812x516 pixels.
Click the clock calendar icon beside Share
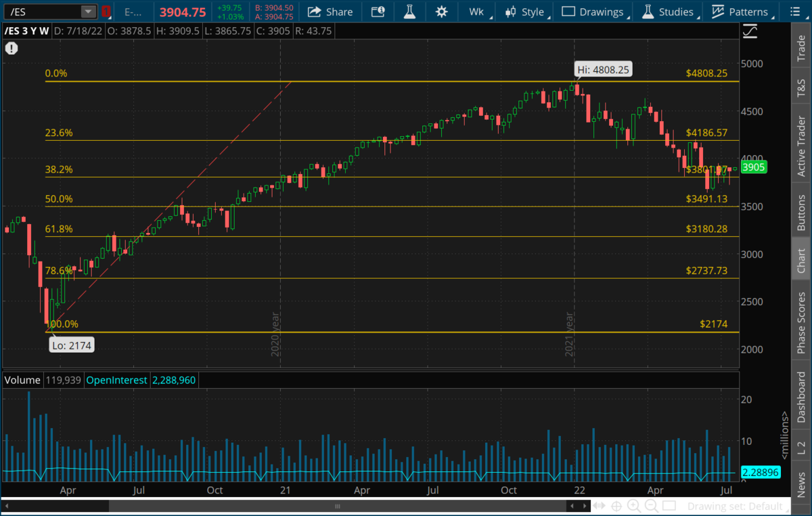click(376, 12)
